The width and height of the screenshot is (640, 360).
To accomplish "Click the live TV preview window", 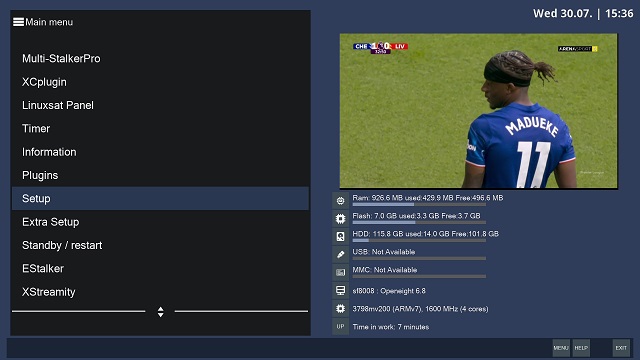I will point(478,111).
